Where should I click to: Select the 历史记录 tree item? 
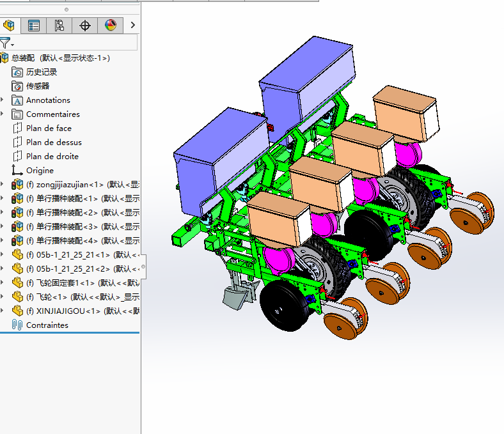(x=42, y=72)
